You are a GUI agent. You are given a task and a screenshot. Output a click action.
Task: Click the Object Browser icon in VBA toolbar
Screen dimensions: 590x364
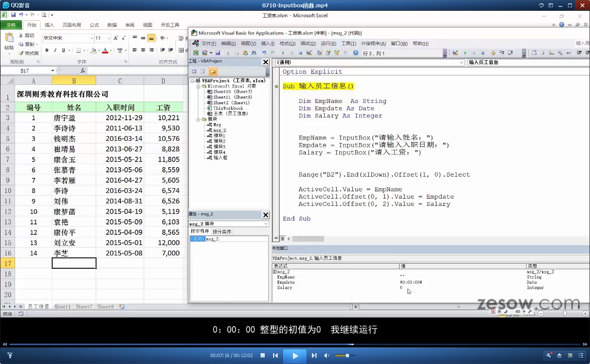click(x=336, y=53)
